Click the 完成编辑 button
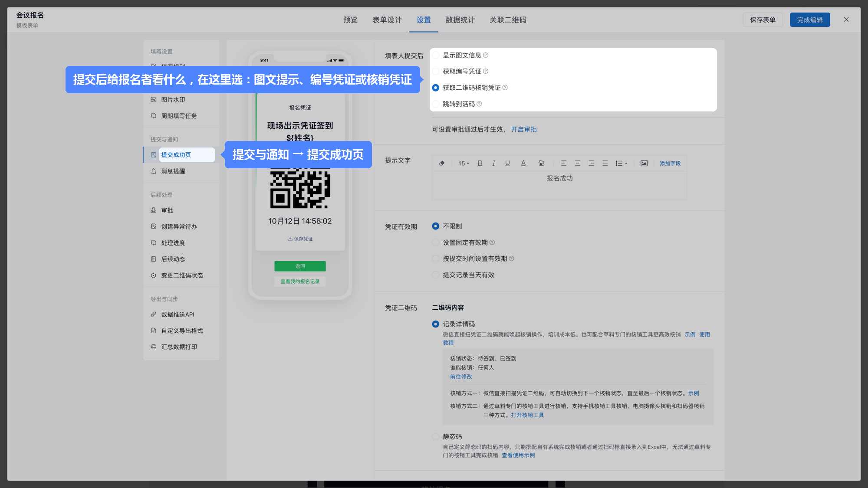This screenshot has width=868, height=488. click(810, 20)
